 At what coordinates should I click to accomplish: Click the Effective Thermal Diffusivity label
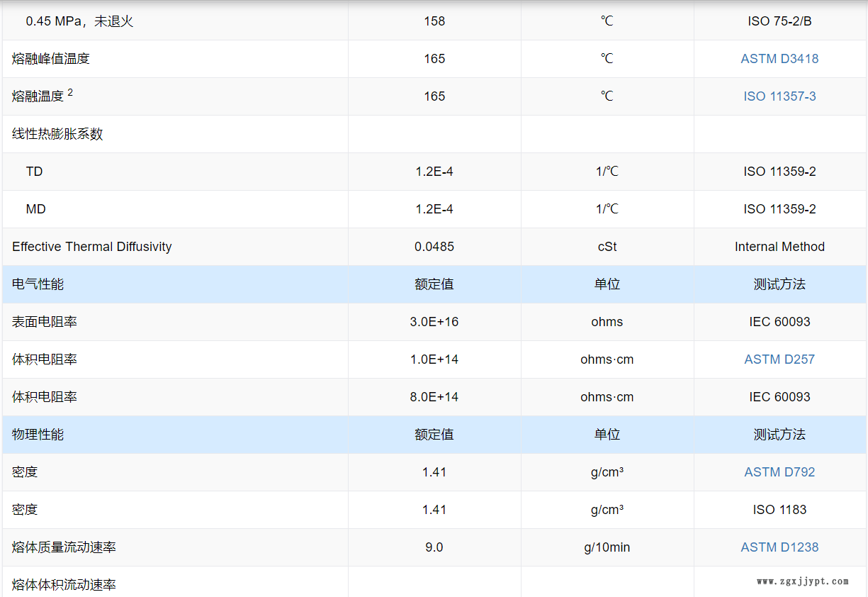(x=92, y=247)
